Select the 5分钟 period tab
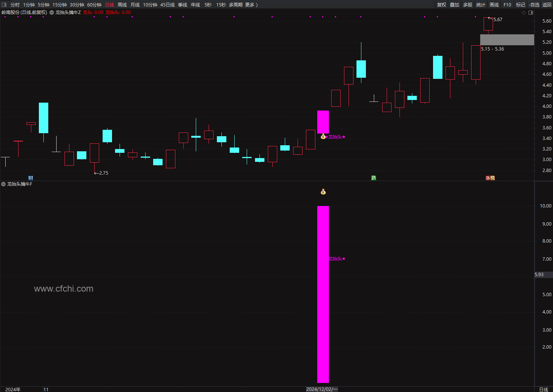Image resolution: width=553 pixels, height=392 pixels. 43,5
